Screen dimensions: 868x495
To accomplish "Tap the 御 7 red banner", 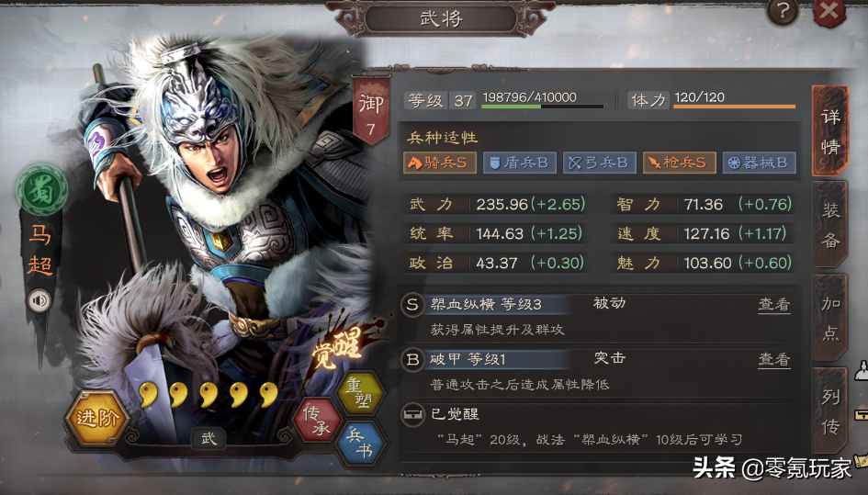I will [x=371, y=113].
